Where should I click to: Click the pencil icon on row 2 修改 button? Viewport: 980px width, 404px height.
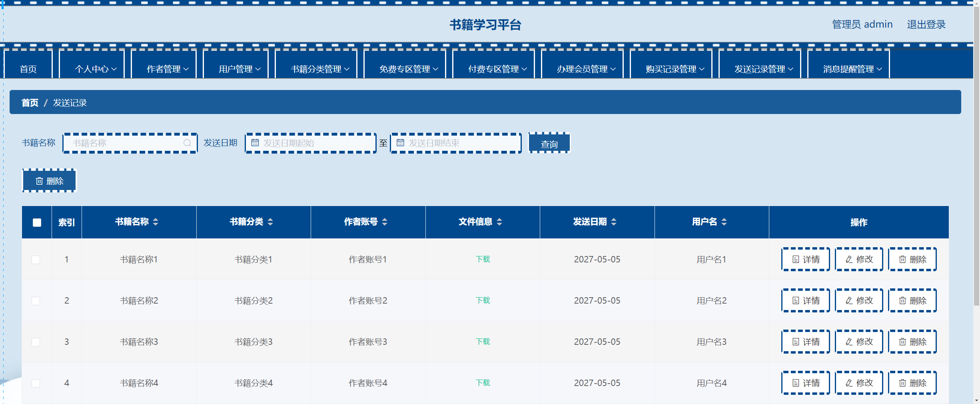[x=848, y=300]
